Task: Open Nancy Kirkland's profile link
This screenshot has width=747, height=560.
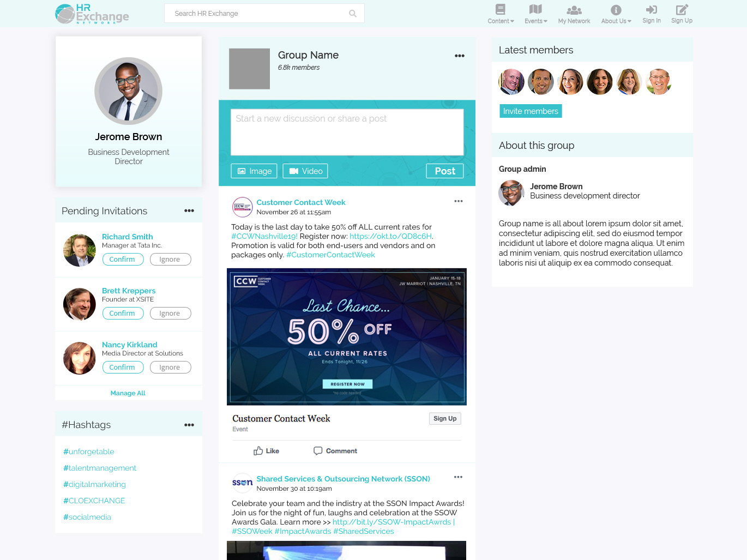Action: (x=130, y=345)
